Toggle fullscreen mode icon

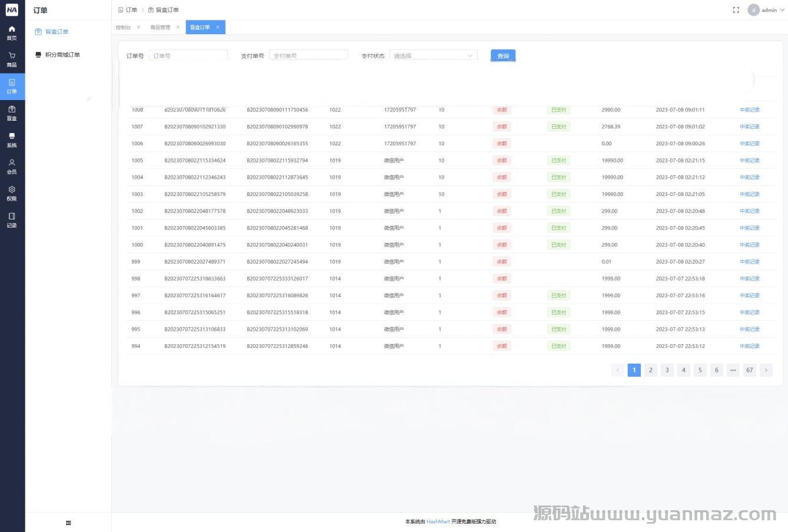[736, 10]
